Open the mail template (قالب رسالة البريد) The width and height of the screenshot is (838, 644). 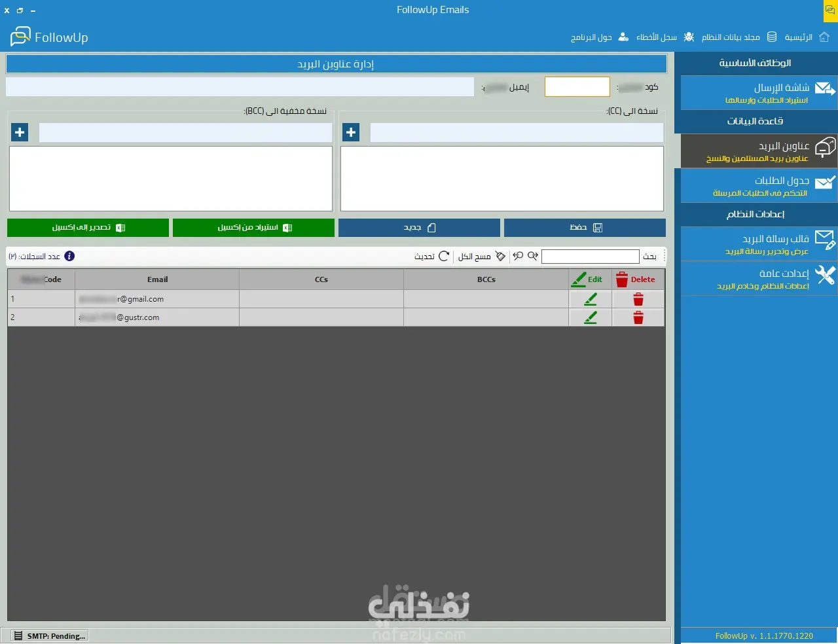pyautogui.click(x=759, y=244)
